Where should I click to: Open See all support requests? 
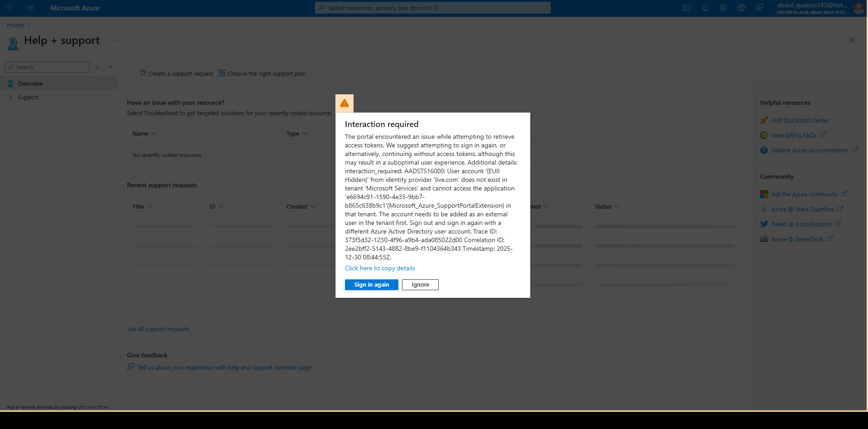[x=158, y=329]
